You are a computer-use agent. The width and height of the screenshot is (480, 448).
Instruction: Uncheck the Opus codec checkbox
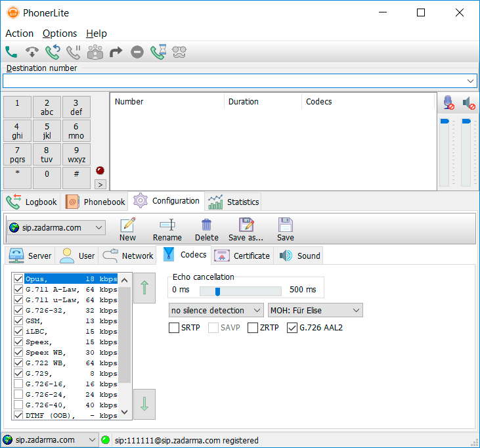pyautogui.click(x=18, y=279)
